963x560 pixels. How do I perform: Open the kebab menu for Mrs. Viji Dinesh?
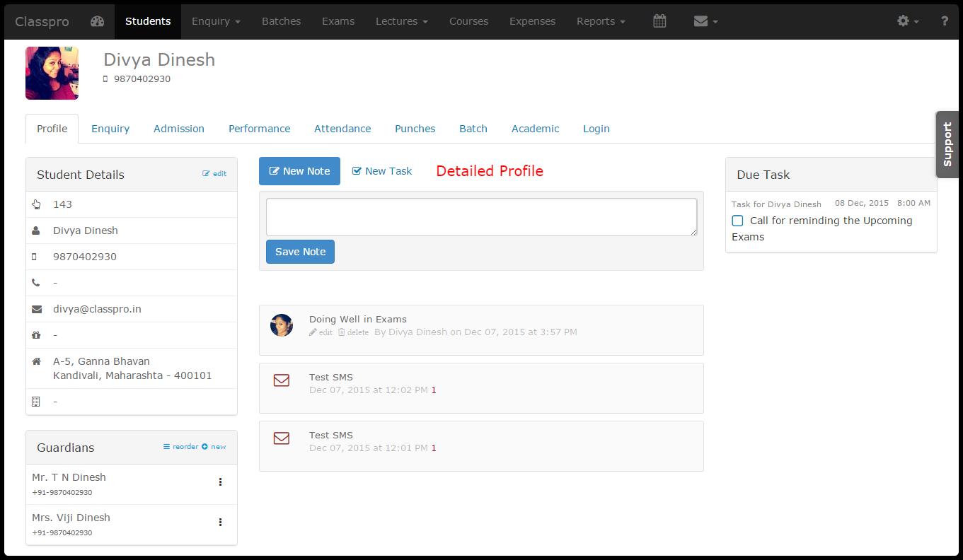point(220,522)
